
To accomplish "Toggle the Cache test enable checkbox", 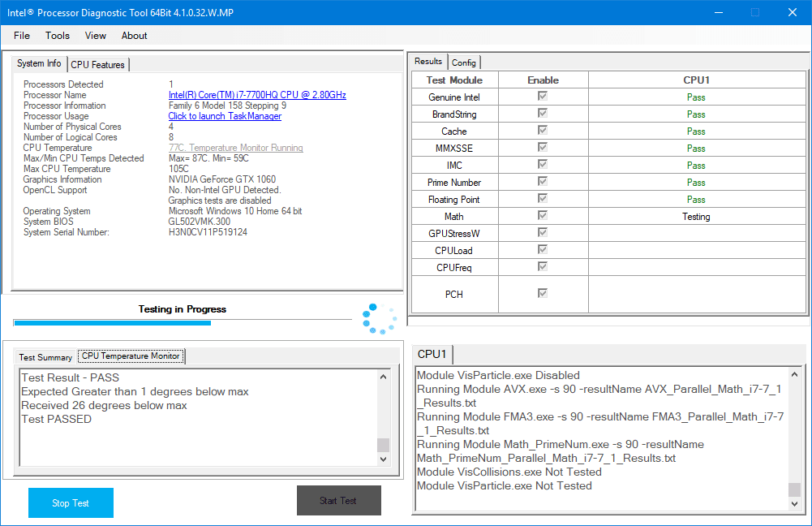I will pyautogui.click(x=543, y=131).
